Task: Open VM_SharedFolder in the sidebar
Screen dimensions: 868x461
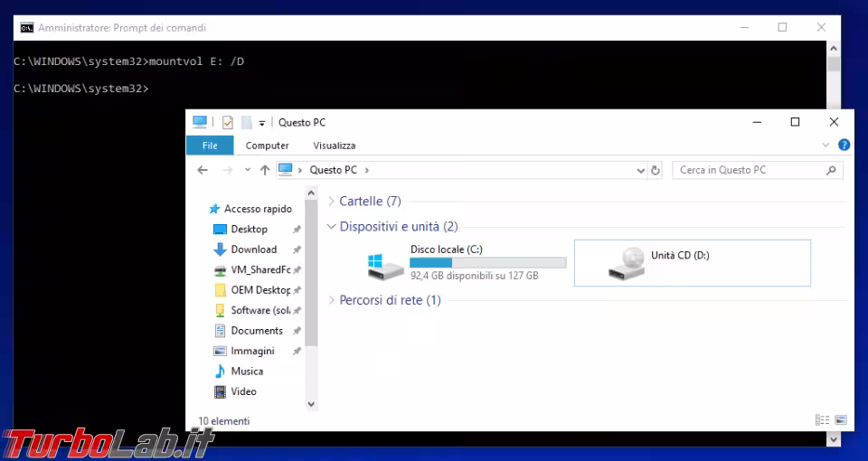Action: point(260,270)
